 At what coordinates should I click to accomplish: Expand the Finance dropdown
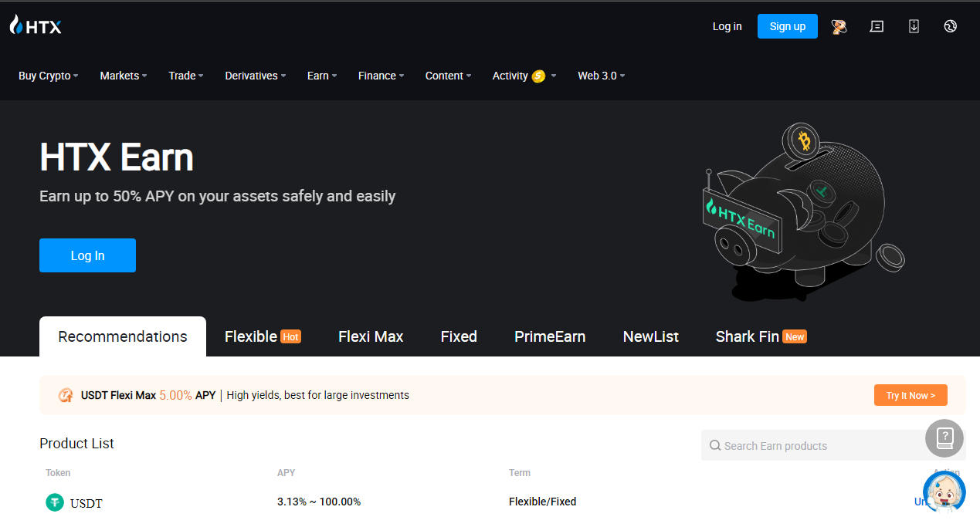coord(381,76)
